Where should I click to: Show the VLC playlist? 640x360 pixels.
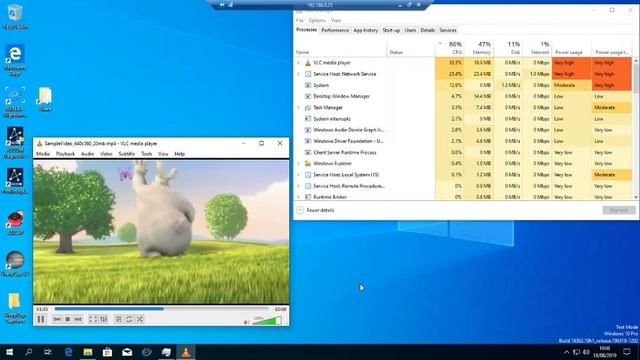point(118,319)
